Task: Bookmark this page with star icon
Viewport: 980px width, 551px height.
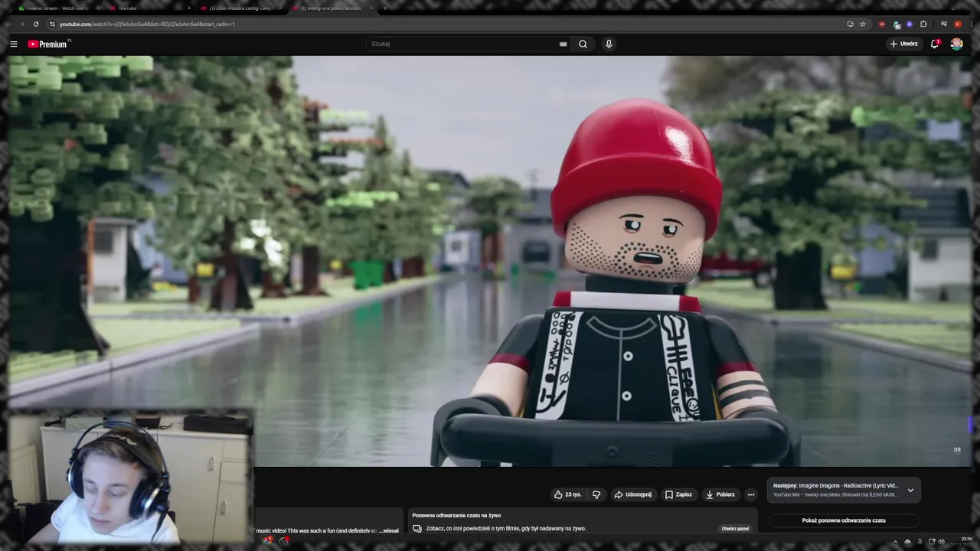Action: (x=863, y=24)
